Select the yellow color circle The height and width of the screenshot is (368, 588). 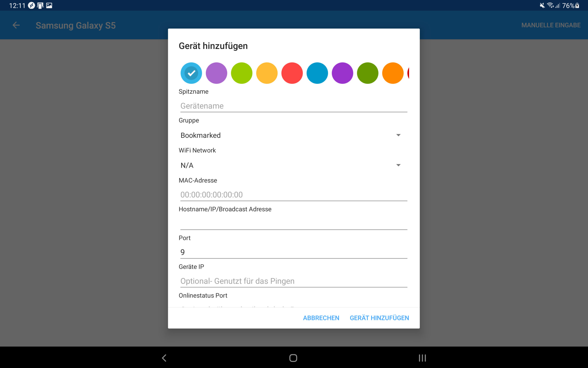(267, 73)
